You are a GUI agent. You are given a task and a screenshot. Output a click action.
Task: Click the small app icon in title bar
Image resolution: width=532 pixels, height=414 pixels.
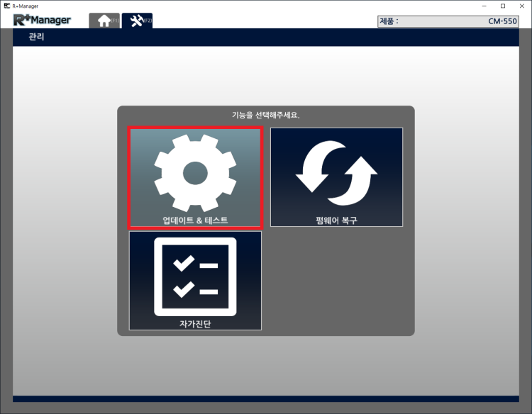(6, 6)
